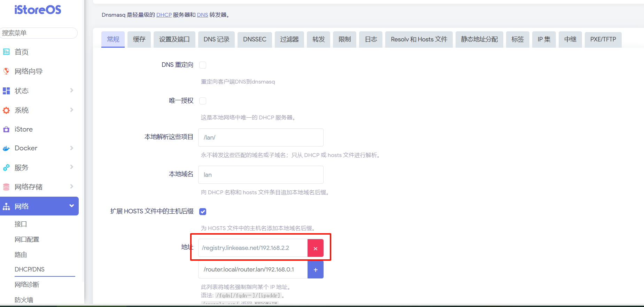This screenshot has width=644, height=307.
Task: Expand the Docker submenu arrow
Action: click(x=72, y=148)
